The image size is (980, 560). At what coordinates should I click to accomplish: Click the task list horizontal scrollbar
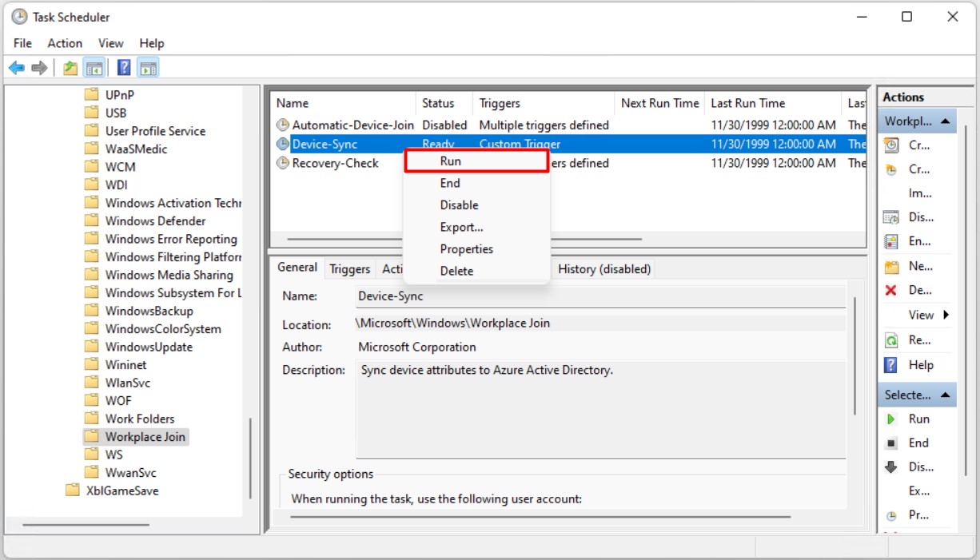pyautogui.click(x=464, y=239)
